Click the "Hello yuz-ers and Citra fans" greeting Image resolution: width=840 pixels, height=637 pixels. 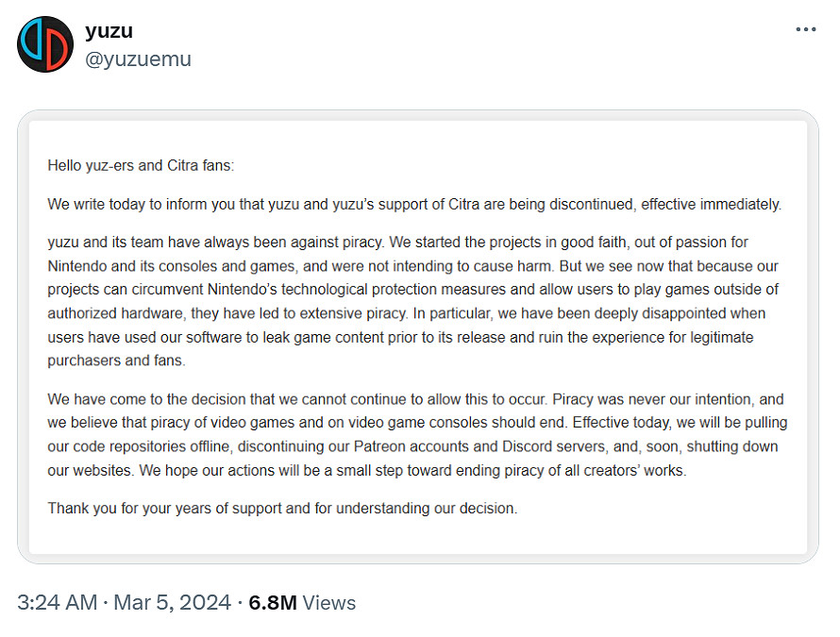[141, 165]
